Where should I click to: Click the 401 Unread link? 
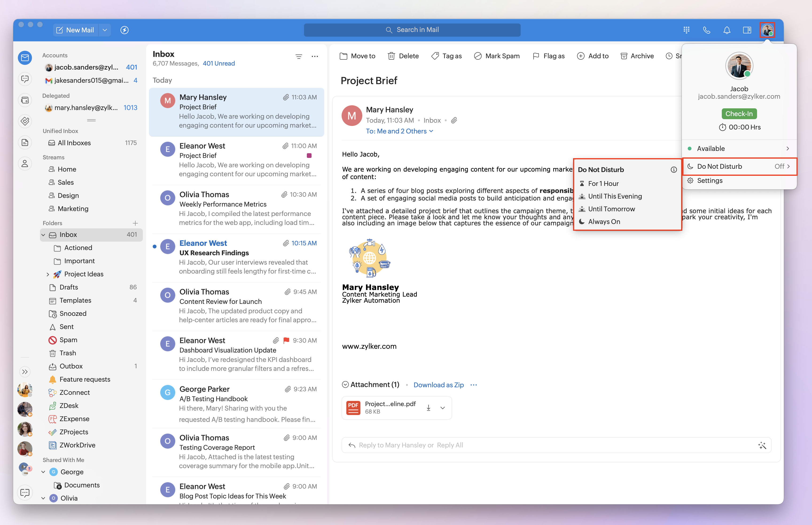click(x=219, y=63)
